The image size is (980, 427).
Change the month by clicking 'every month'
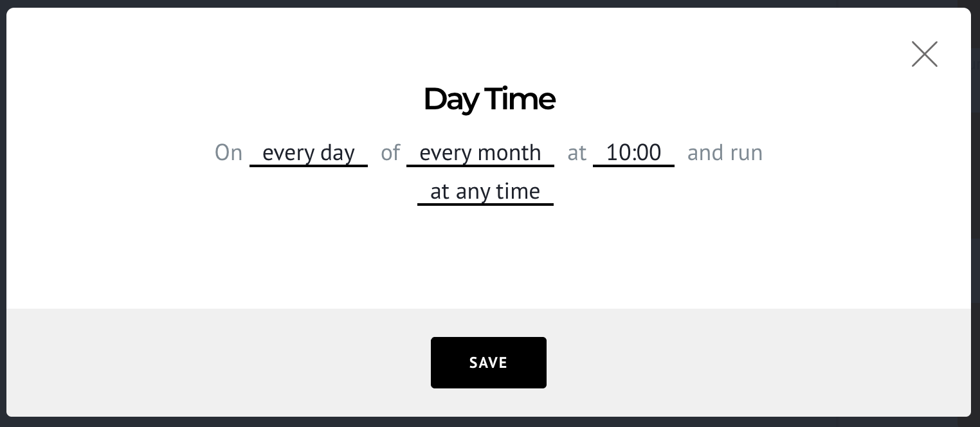click(x=480, y=152)
